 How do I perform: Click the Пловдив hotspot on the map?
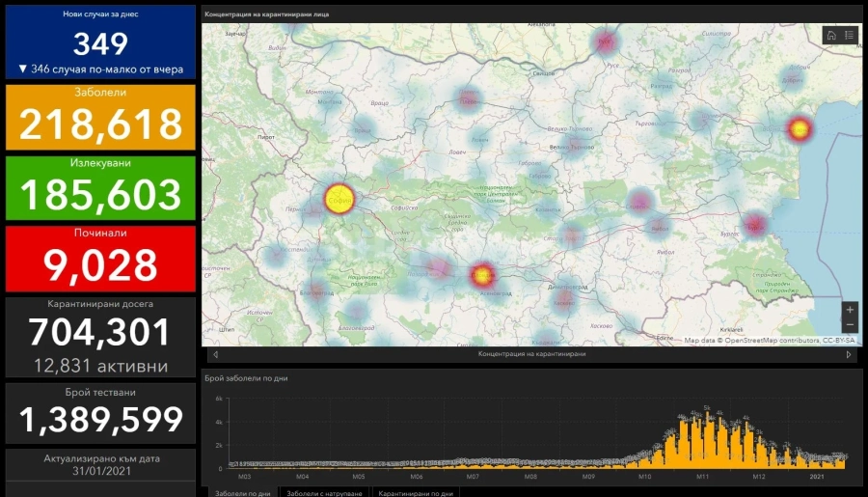pos(482,275)
